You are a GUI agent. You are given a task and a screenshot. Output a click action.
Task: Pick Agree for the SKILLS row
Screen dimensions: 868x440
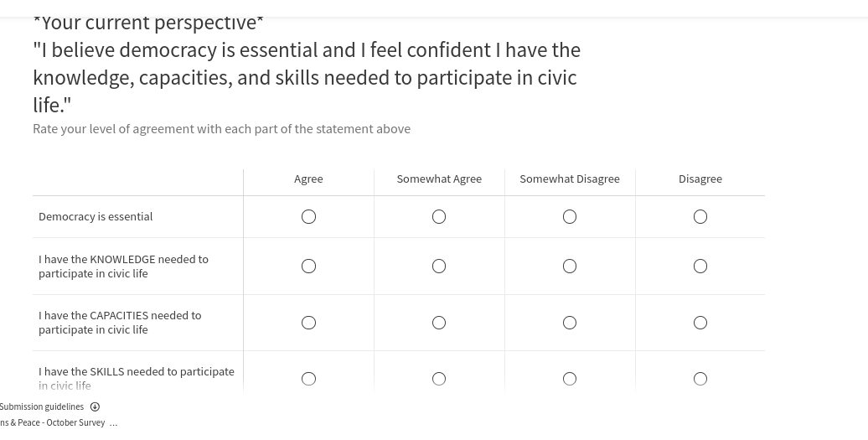point(308,379)
